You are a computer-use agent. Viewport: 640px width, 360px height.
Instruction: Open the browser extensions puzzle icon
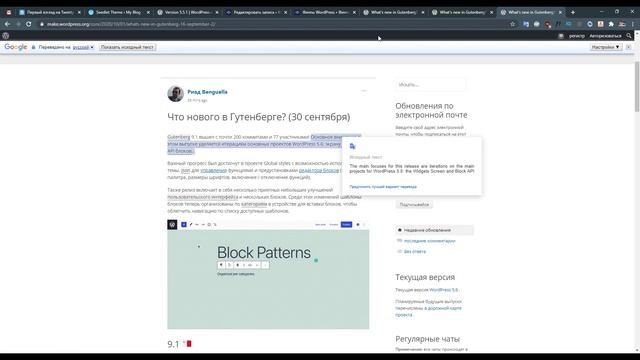(x=611, y=24)
